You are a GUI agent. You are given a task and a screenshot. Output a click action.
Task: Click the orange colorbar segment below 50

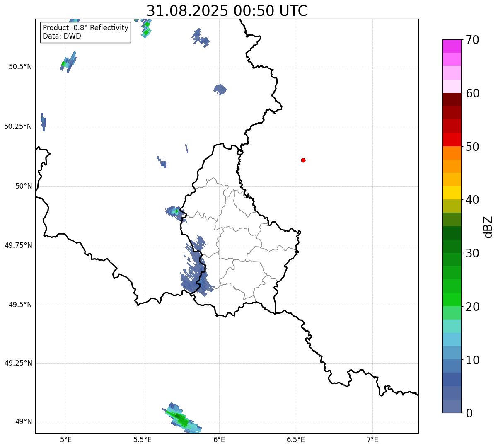click(x=452, y=153)
